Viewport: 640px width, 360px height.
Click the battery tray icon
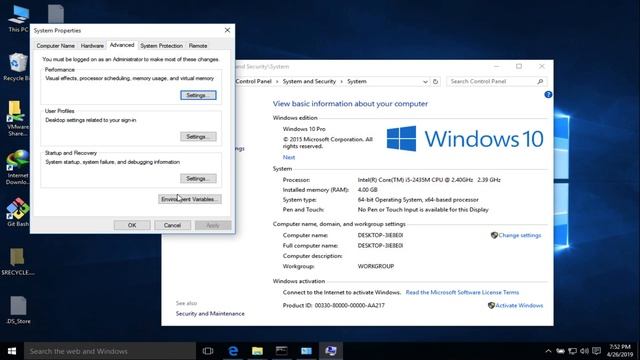[560, 351]
